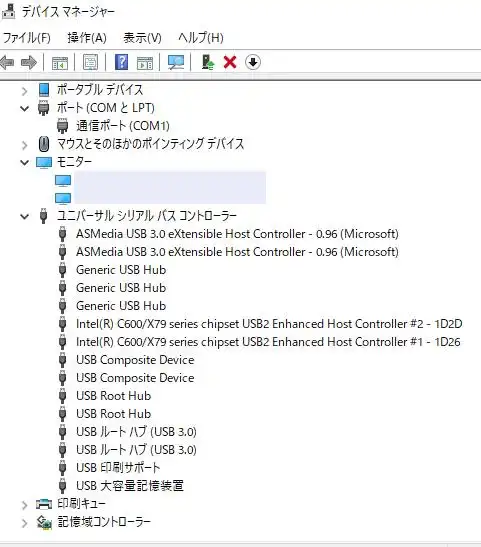This screenshot has height=547, width=481.
Task: Select the first USB Root Hub
Action: (114, 396)
